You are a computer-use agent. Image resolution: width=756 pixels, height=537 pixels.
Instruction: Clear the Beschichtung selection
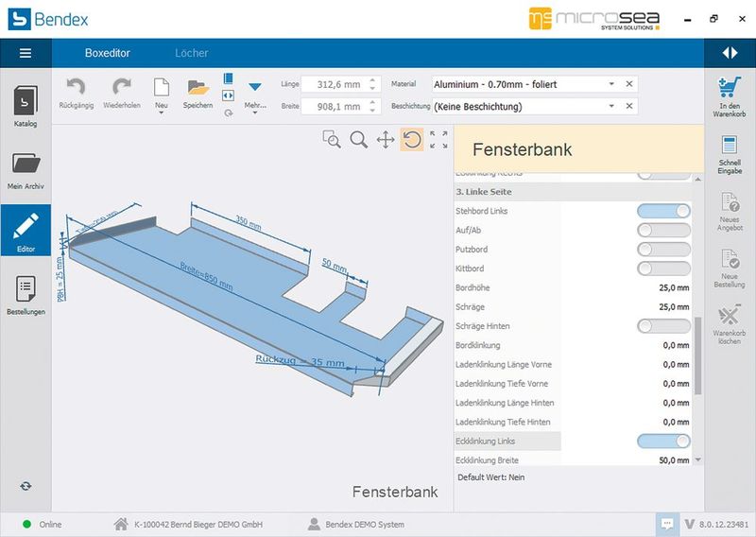click(629, 106)
